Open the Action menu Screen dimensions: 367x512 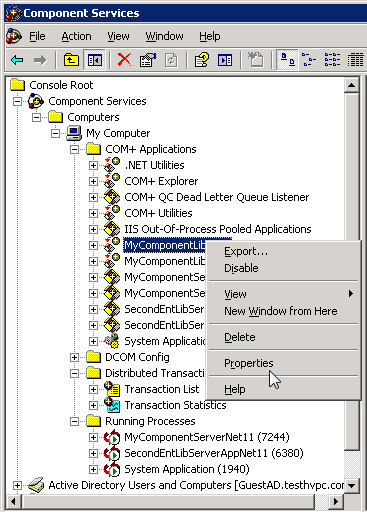[x=76, y=36]
